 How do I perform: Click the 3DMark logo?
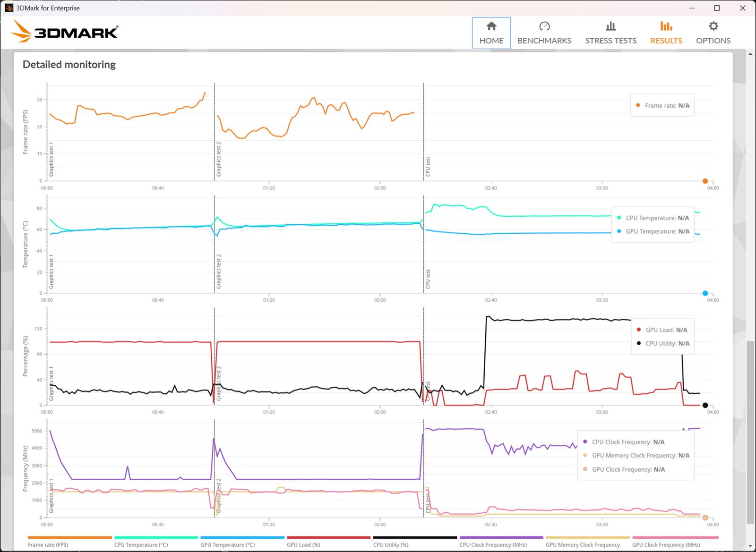(64, 31)
